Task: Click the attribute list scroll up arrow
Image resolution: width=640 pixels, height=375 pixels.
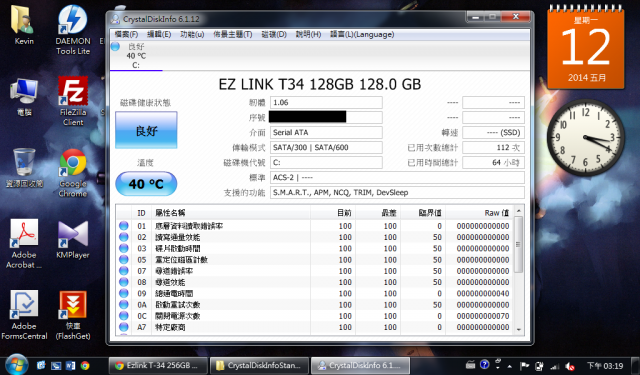Action: point(519,211)
